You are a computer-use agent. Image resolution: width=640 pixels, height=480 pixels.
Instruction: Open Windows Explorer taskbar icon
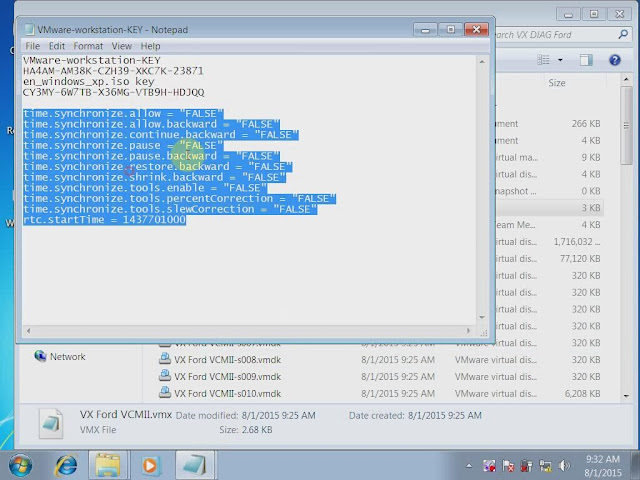108,465
